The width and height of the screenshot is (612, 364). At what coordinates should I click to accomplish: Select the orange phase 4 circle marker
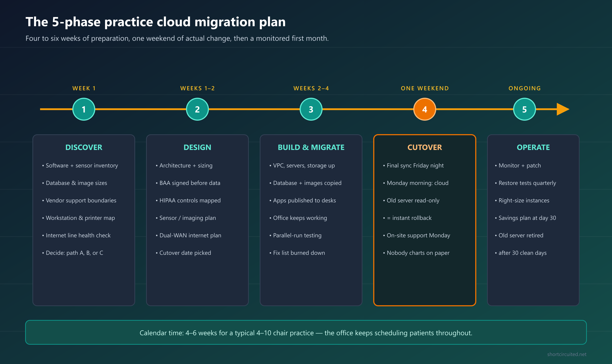425,109
